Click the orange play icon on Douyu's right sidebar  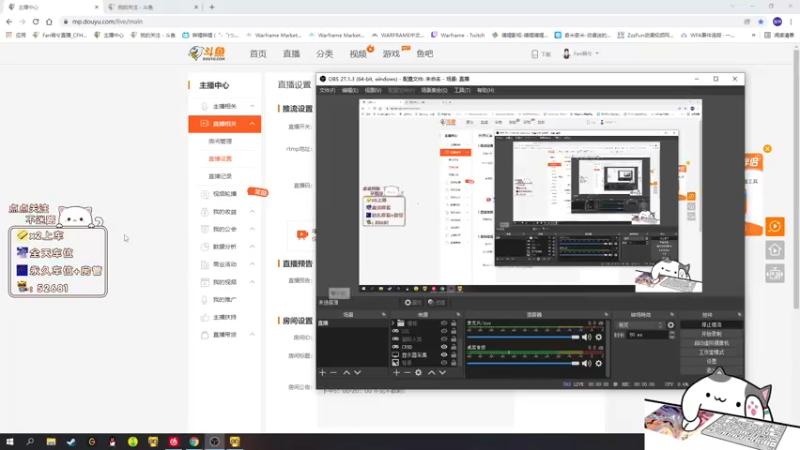(774, 227)
